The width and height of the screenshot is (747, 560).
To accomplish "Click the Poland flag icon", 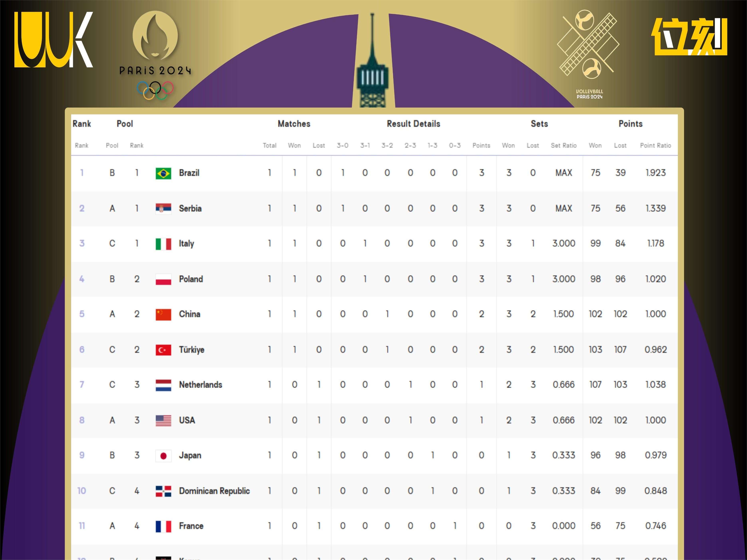I will [163, 279].
